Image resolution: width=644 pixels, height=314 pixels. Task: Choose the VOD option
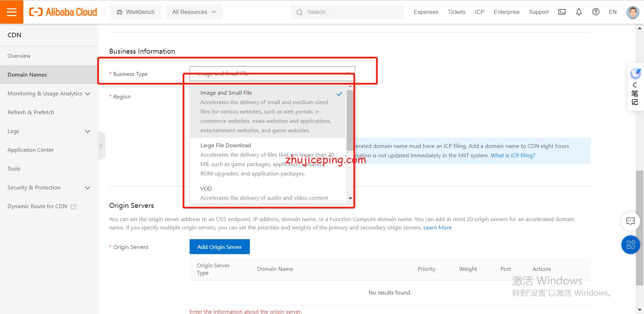(268, 193)
